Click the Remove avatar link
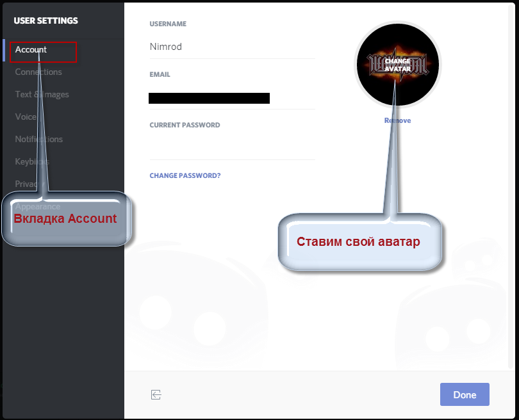This screenshot has width=519, height=420. coord(397,121)
